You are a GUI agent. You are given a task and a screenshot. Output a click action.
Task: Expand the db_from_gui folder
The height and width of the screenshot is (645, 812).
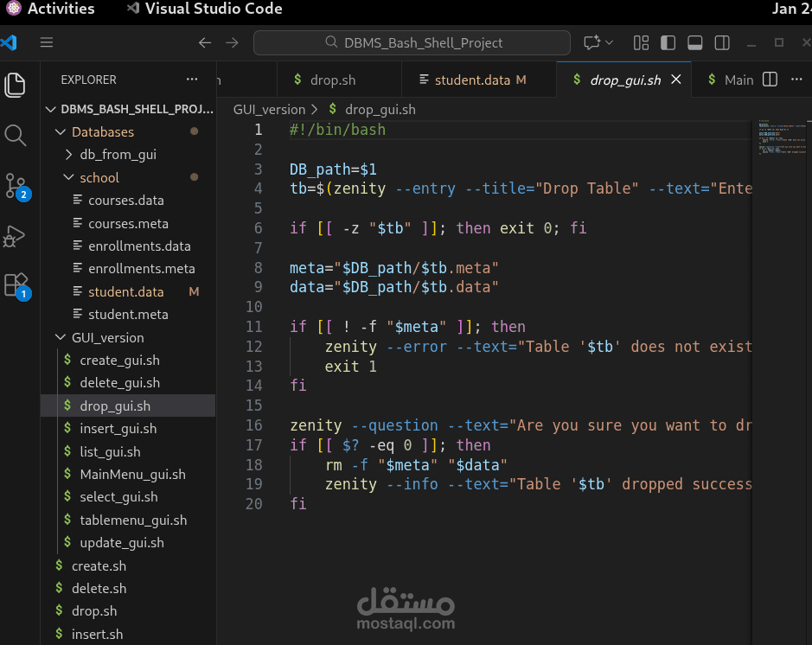click(118, 155)
